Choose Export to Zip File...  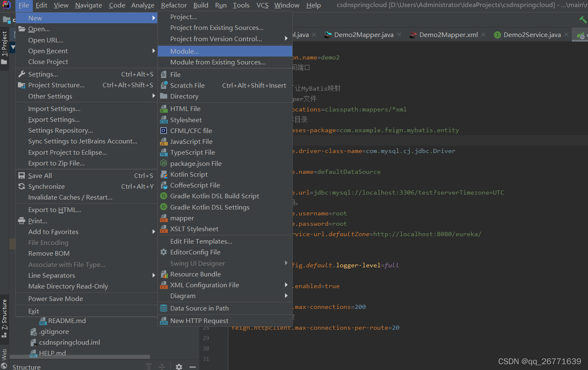(x=86, y=163)
